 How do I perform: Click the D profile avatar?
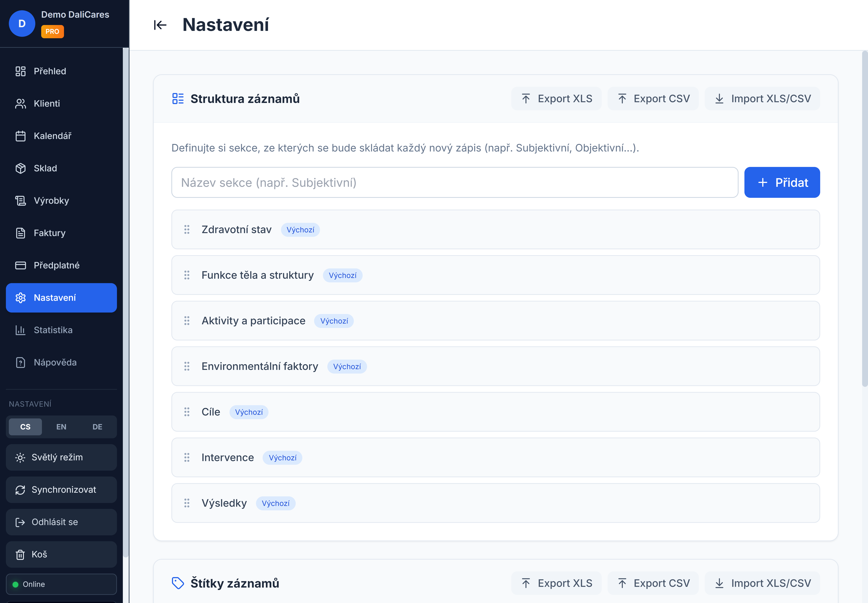(22, 23)
